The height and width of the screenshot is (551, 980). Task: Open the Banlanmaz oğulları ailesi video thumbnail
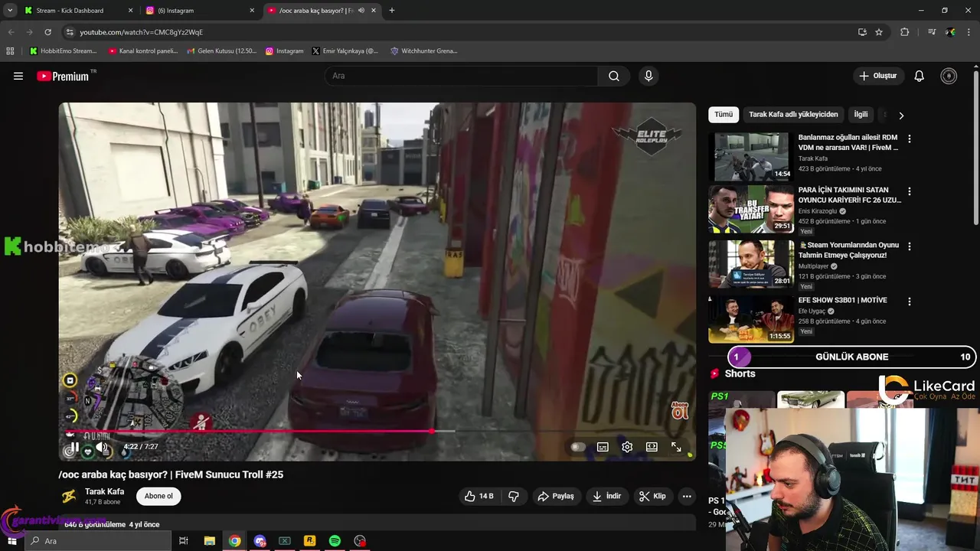click(751, 156)
